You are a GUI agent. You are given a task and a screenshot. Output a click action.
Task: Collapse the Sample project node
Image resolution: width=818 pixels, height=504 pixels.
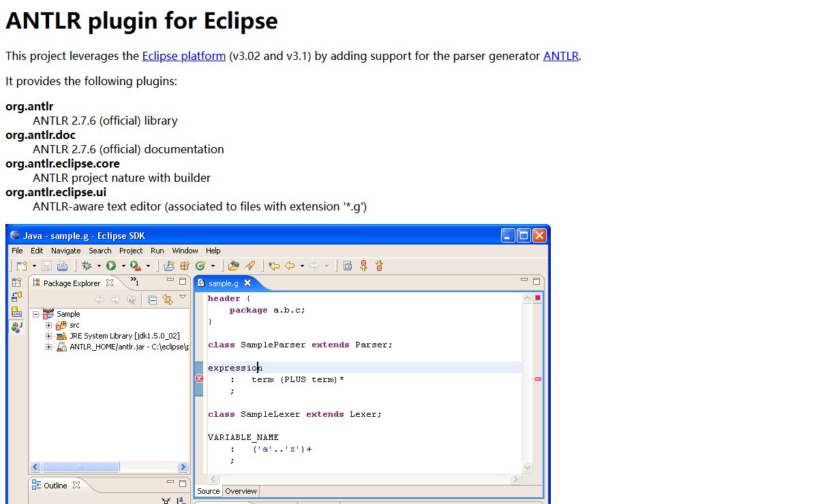(35, 314)
